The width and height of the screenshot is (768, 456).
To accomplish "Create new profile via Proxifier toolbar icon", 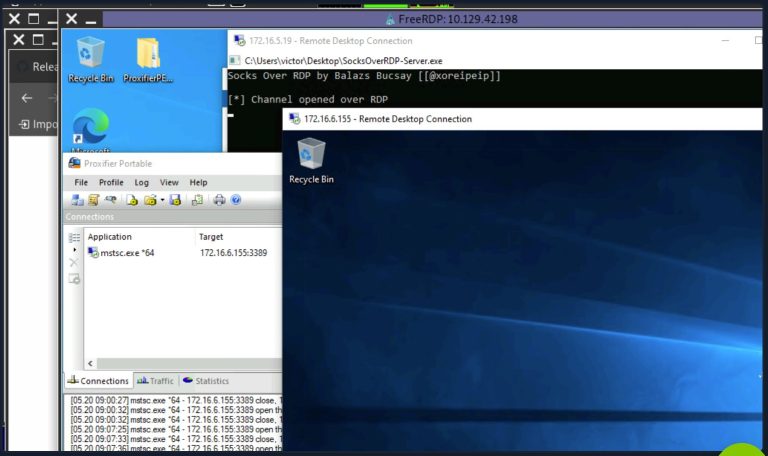I will 132,200.
